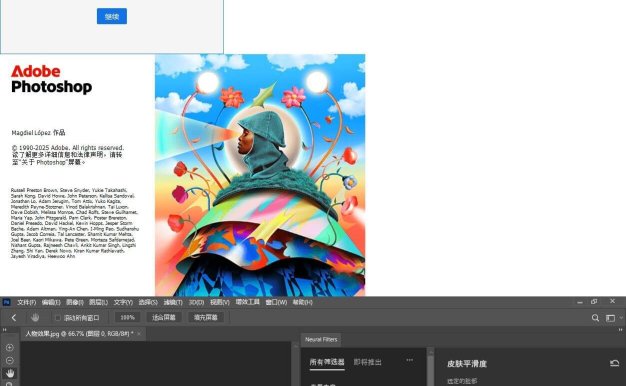Click the back arrow in options bar
Image resolution: width=626 pixels, height=386 pixels.
point(14,318)
